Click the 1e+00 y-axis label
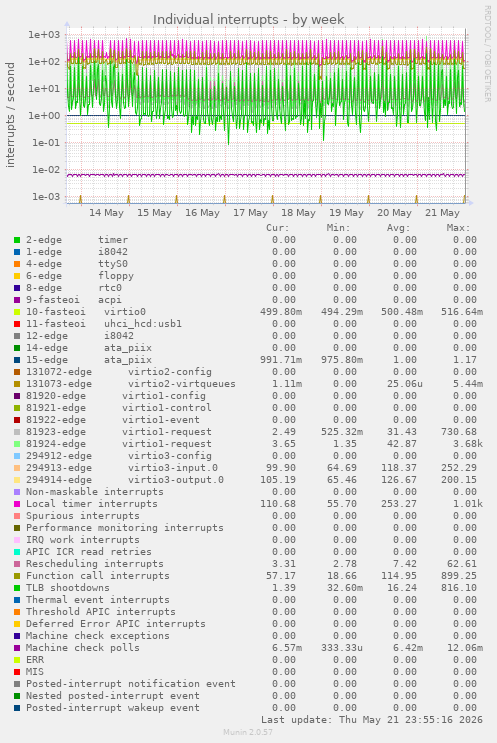This screenshot has width=497, height=743. pos(45,116)
